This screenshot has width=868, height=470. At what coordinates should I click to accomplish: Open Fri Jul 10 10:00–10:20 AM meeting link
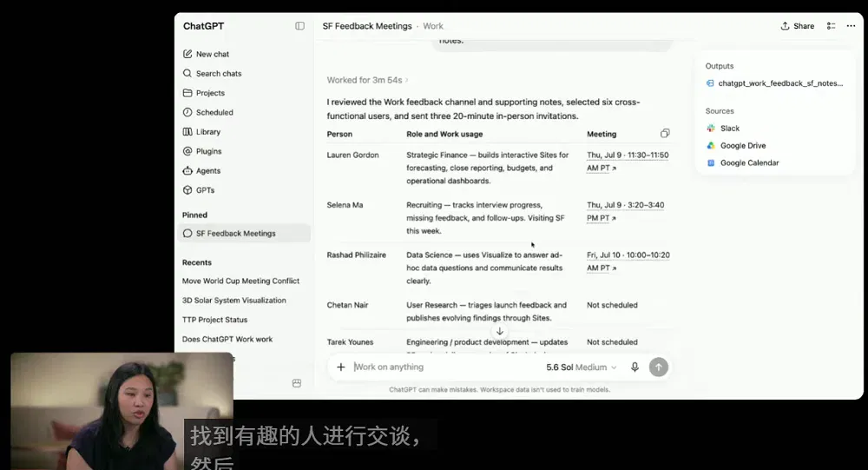(x=628, y=261)
